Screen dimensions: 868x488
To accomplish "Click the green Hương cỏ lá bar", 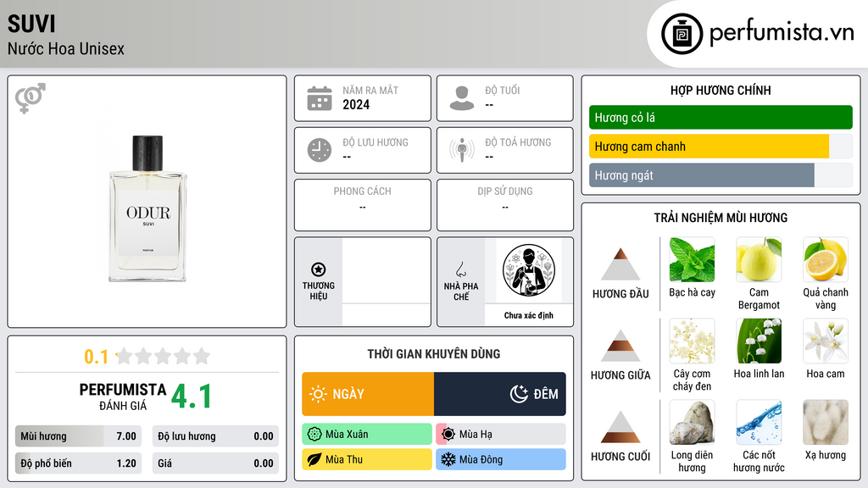I will (721, 117).
